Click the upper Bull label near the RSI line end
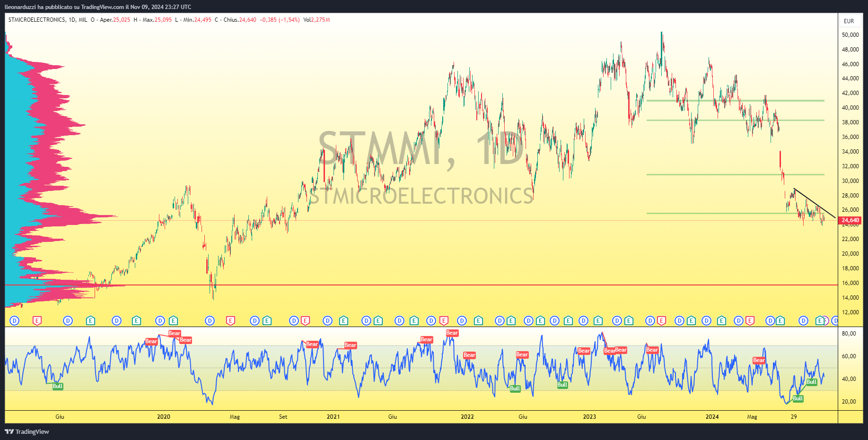868x440 pixels. pyautogui.click(x=812, y=382)
